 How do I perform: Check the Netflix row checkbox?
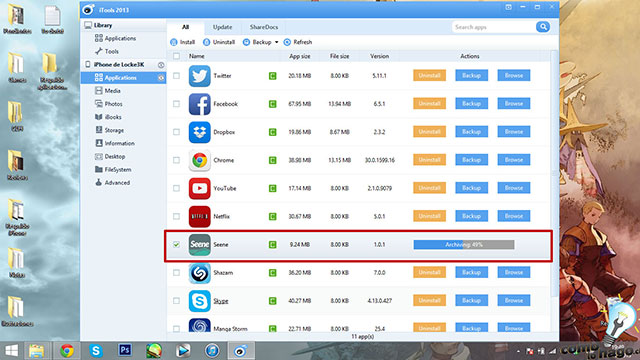pyautogui.click(x=176, y=217)
